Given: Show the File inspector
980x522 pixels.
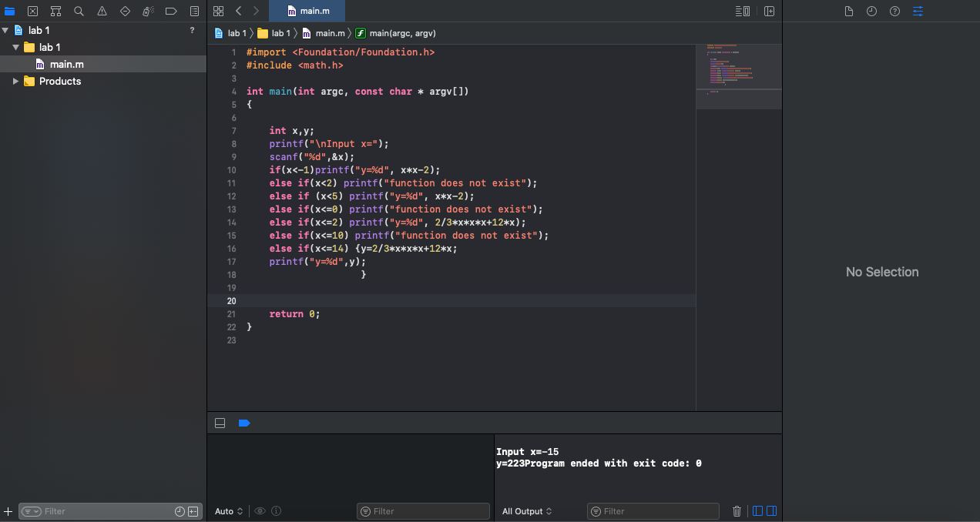Looking at the screenshot, I should pyautogui.click(x=848, y=11).
